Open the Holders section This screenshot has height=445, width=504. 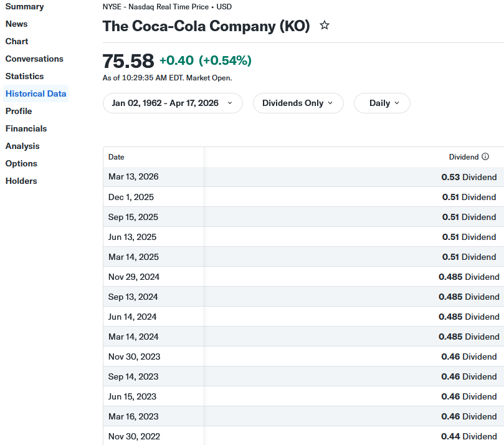21,181
